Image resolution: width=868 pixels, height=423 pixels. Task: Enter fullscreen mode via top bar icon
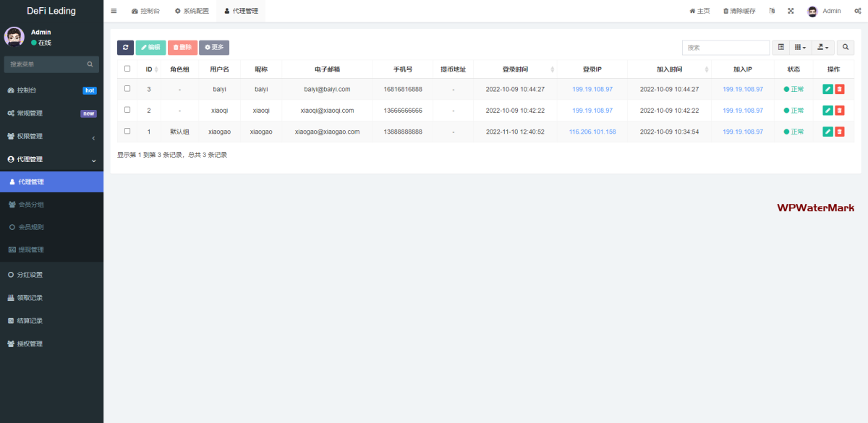pos(791,11)
